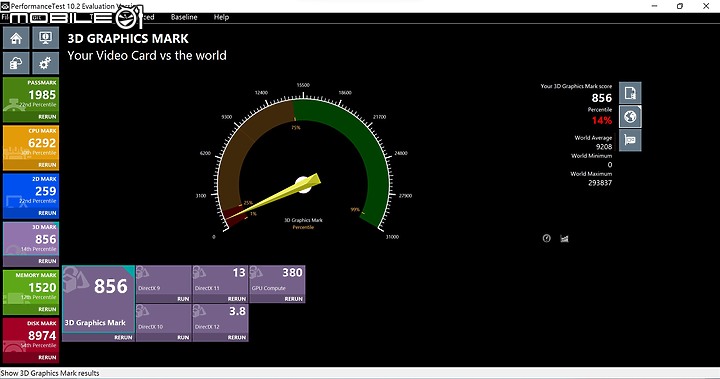
Task: Rerun the DirectX 12 test
Action: [x=237, y=337]
